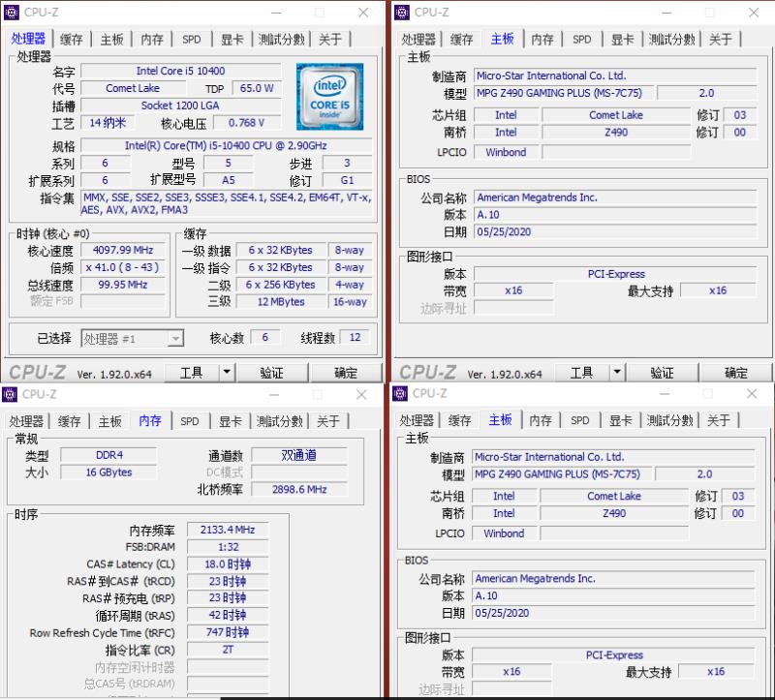The height and width of the screenshot is (700, 775).
Task: Click the CPU-Z app icon in bottom-left window title bar
Action: pos(10,394)
